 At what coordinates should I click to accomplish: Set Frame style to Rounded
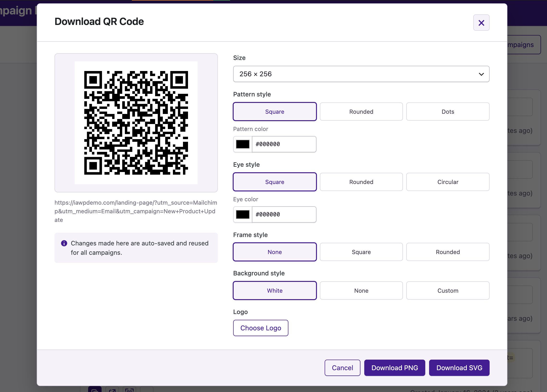click(448, 252)
